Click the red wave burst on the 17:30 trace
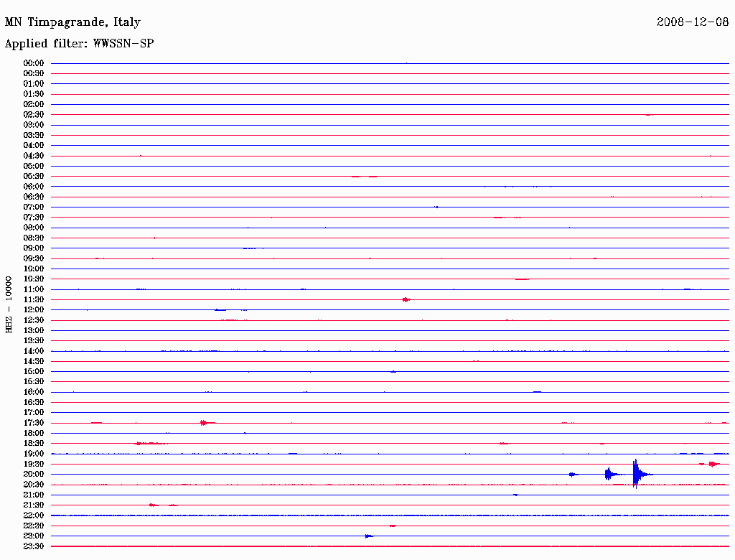This screenshot has width=735, height=560. click(x=206, y=423)
